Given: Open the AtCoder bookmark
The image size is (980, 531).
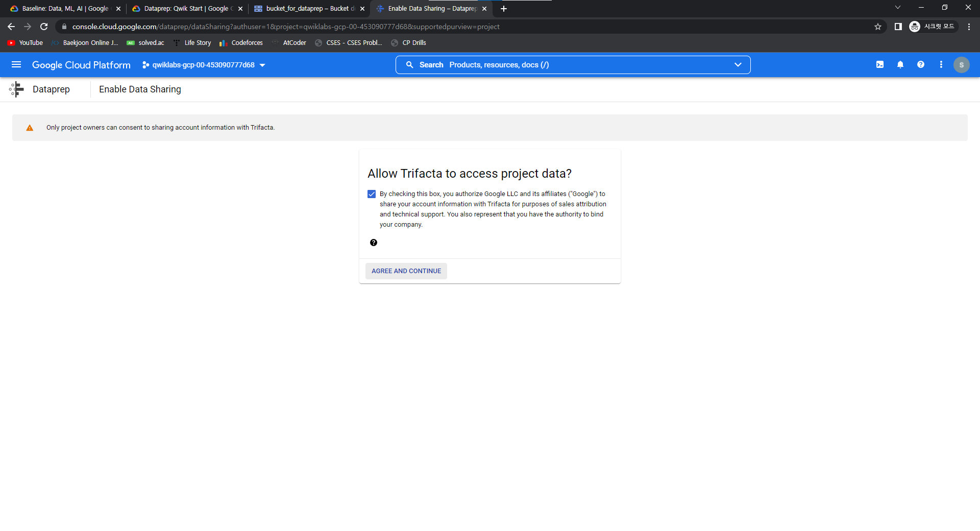Looking at the screenshot, I should tap(289, 43).
